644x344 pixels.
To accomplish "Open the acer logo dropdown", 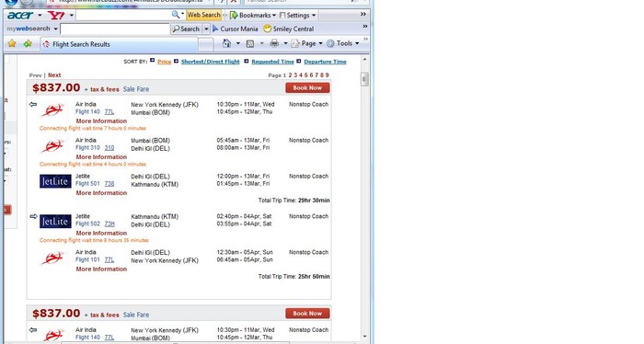I will 40,16.
